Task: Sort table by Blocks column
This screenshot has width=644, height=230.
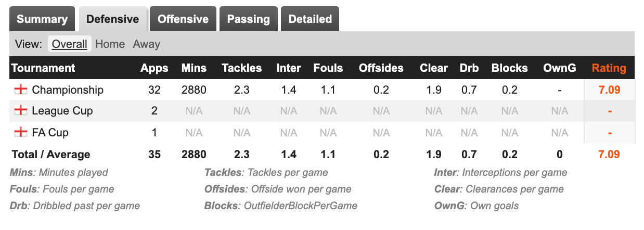Action: click(x=510, y=68)
